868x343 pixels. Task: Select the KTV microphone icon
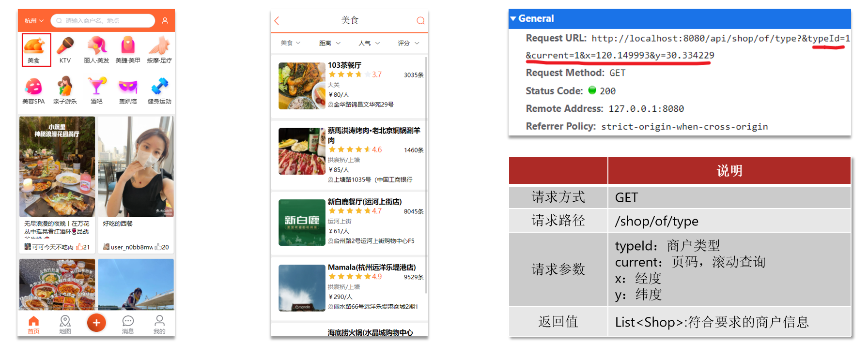pyautogui.click(x=65, y=45)
